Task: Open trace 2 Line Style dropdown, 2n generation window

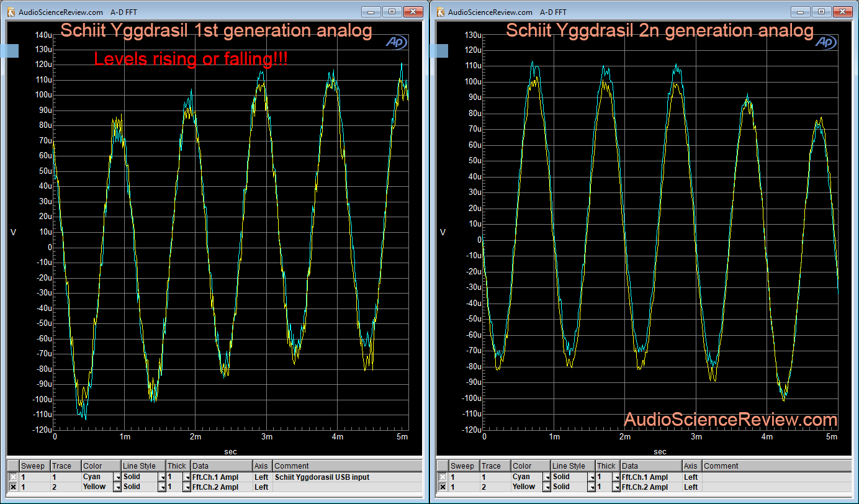Action: click(x=591, y=487)
